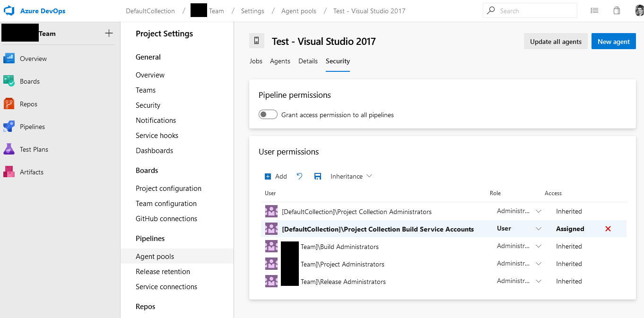Screen dimensions: 644x318
Task: Open the Boards icon in sidebar
Action: click(x=9, y=81)
